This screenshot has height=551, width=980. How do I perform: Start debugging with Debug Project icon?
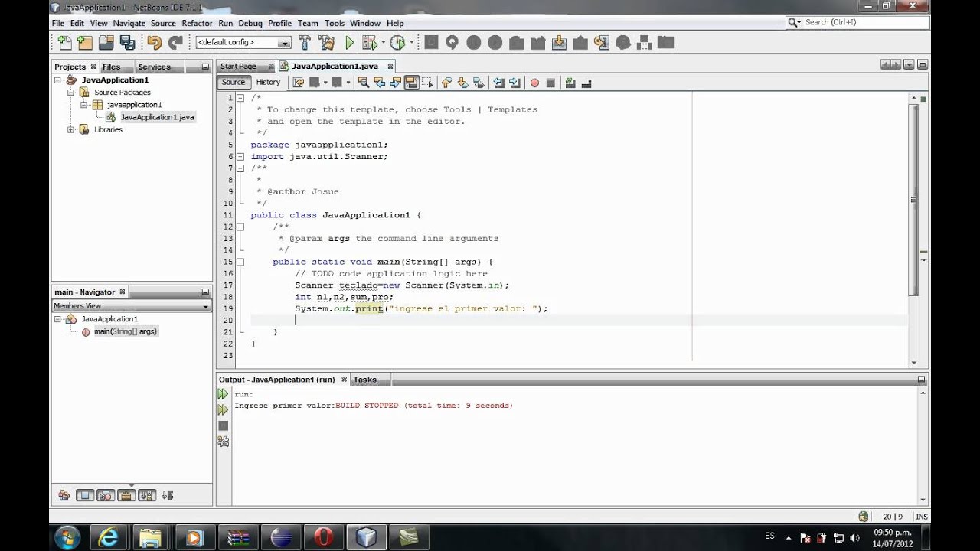tap(369, 43)
